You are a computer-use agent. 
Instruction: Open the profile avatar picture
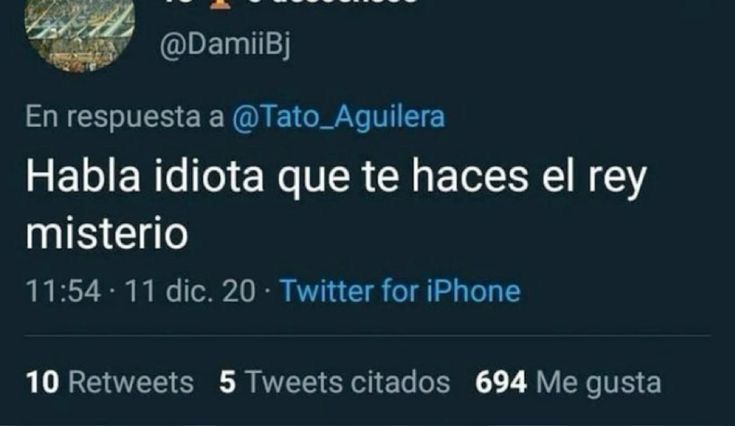tap(80, 34)
